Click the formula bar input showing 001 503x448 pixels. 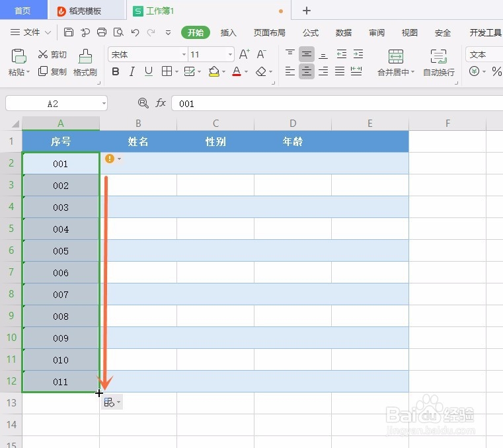[x=337, y=103]
